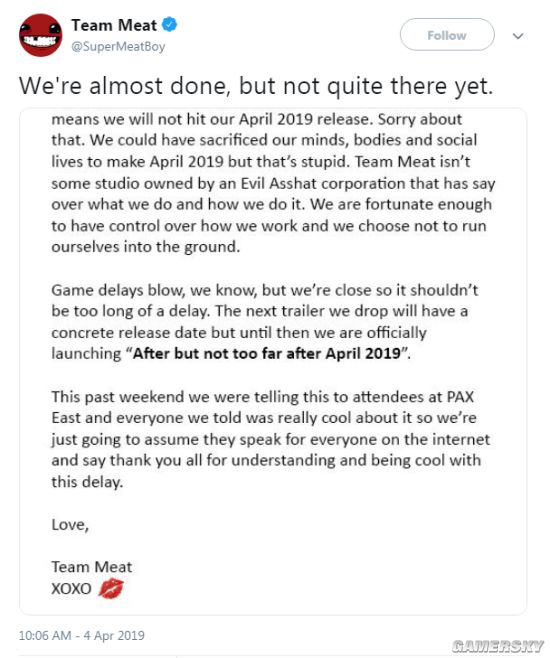Click the "Love," sign-off line

coord(70,525)
